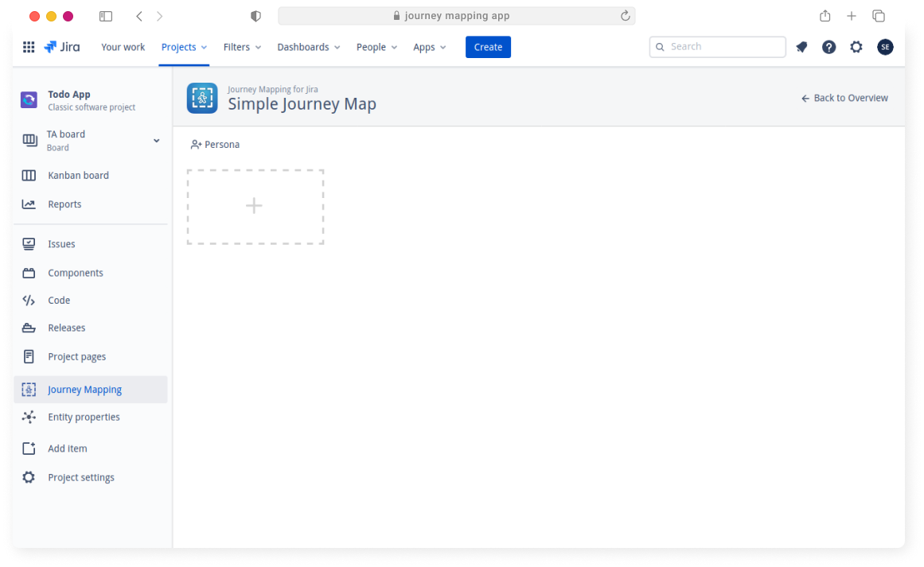924x567 pixels.
Task: Click the browser share icon
Action: tap(825, 16)
